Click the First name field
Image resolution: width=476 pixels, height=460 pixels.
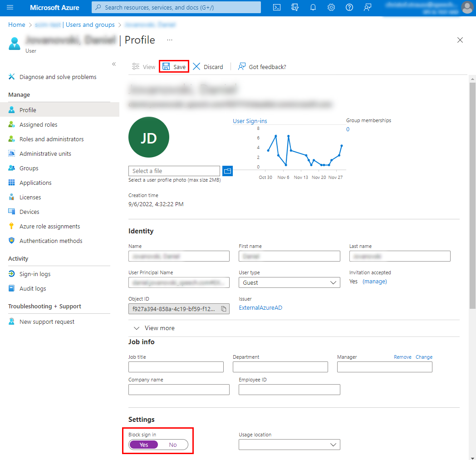290,256
